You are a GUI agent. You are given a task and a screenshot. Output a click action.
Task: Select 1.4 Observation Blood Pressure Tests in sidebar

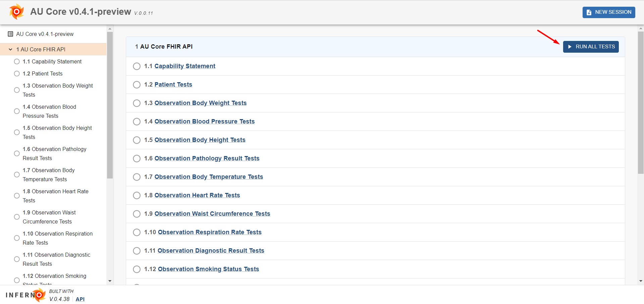coord(49,111)
